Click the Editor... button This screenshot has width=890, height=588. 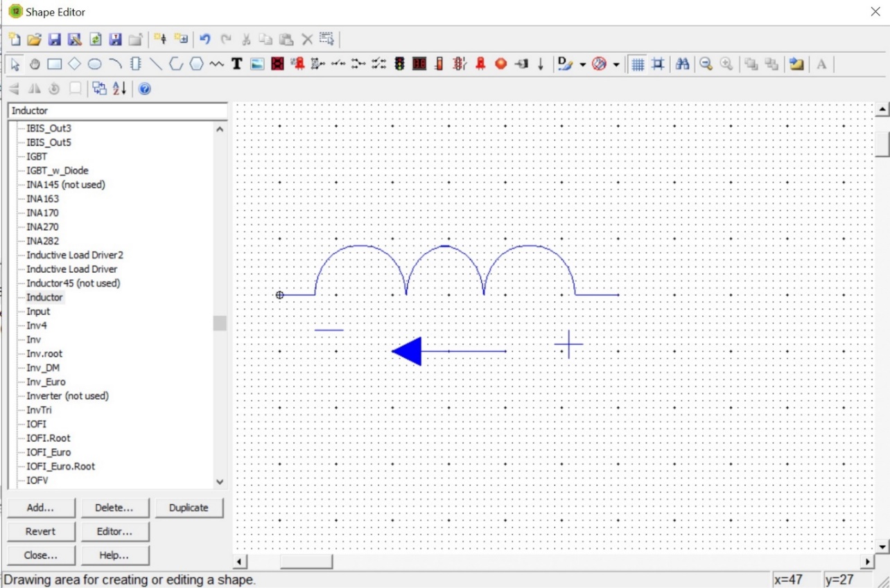(x=114, y=531)
